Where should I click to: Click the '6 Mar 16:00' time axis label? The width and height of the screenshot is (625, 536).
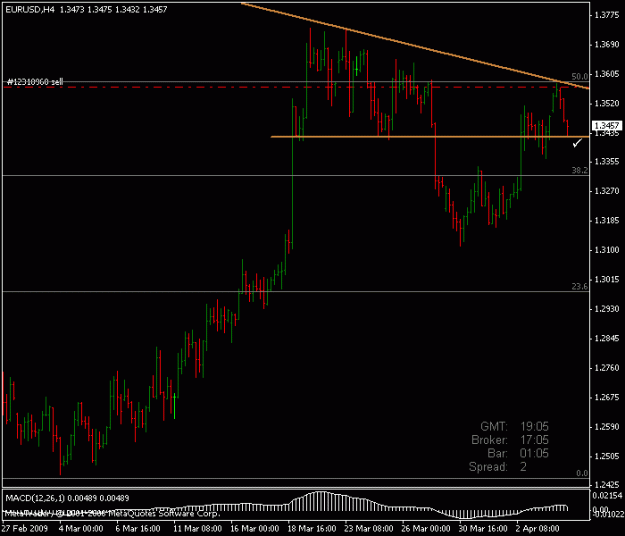point(138,529)
